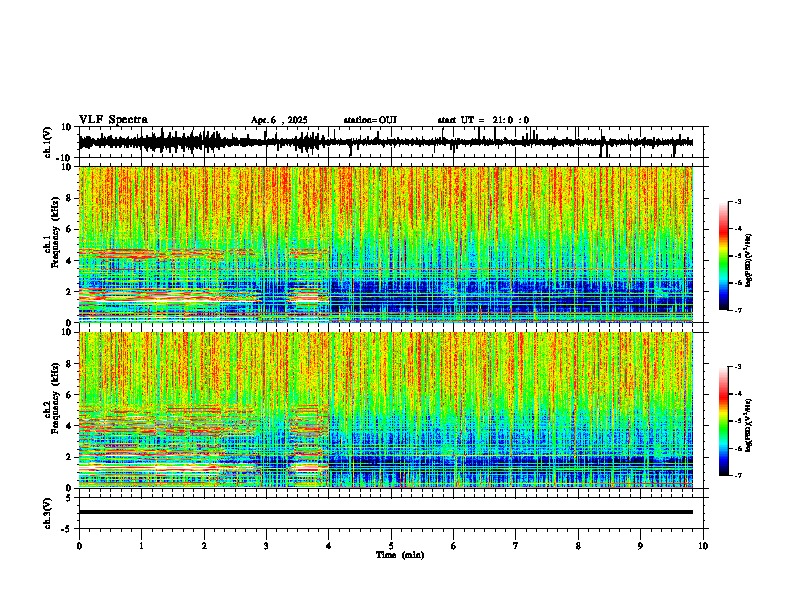Click time axis tick label "1"

point(141,546)
